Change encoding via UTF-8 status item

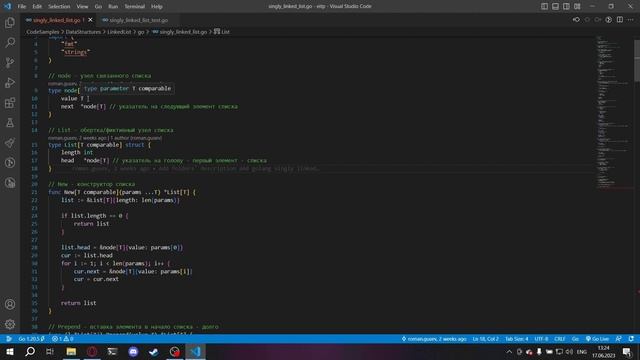click(x=541, y=339)
